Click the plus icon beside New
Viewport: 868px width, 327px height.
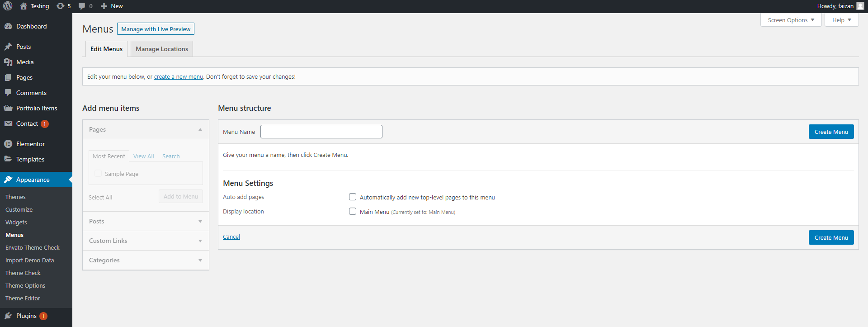coord(104,6)
